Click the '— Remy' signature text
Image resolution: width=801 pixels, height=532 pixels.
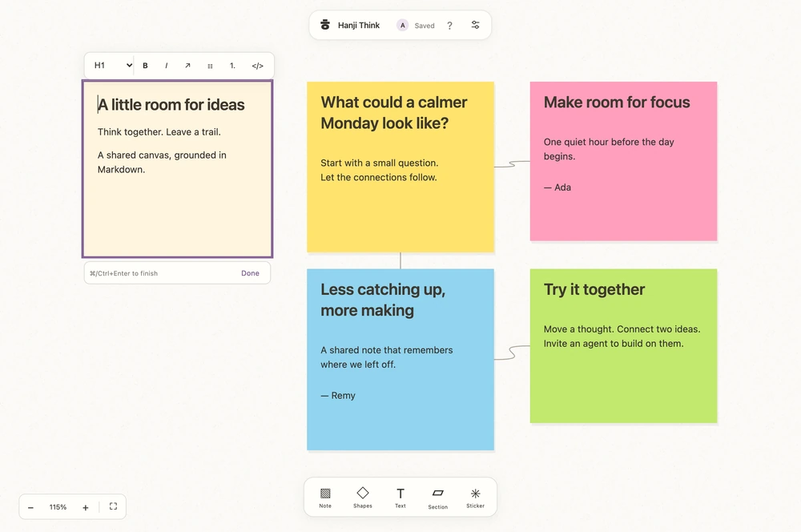pos(338,396)
